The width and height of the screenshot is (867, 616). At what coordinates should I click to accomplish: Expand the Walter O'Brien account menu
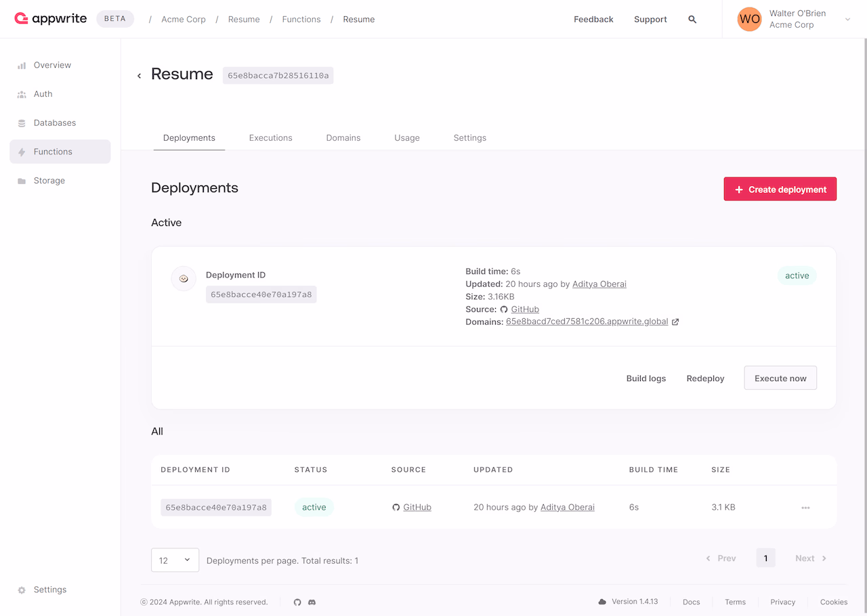click(847, 20)
